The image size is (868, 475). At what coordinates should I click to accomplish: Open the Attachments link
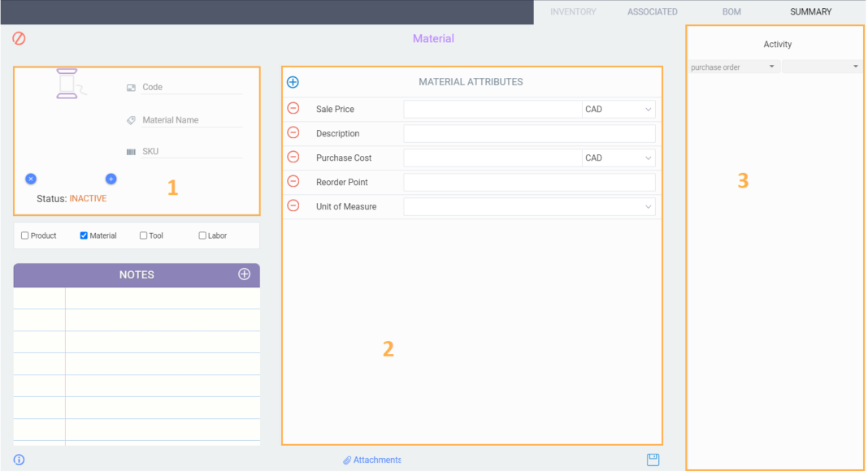click(x=371, y=460)
